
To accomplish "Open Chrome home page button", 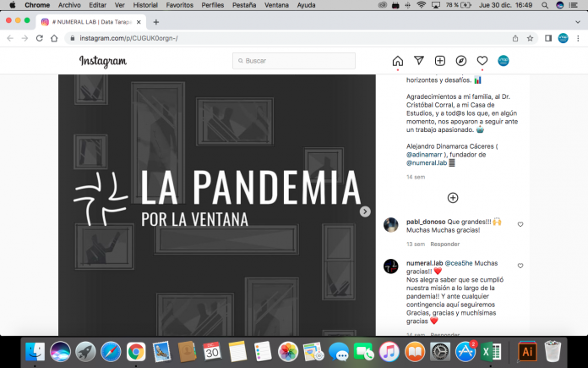I will [54, 38].
